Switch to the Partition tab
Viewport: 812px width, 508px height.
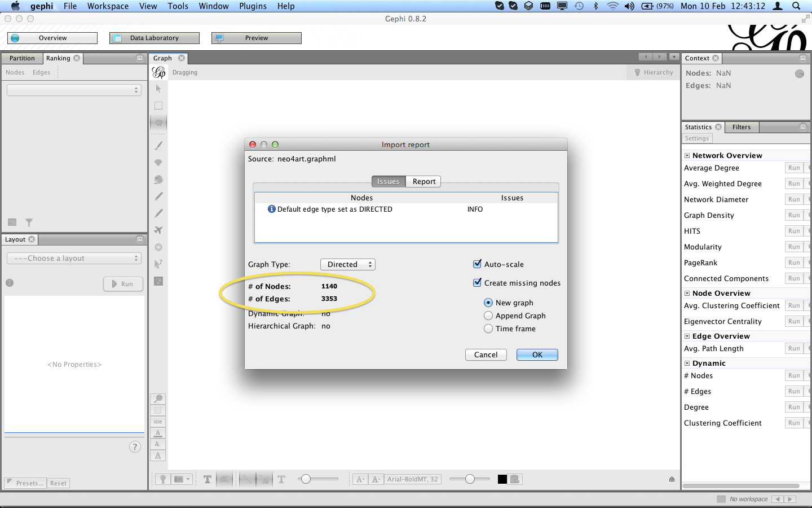[22, 58]
